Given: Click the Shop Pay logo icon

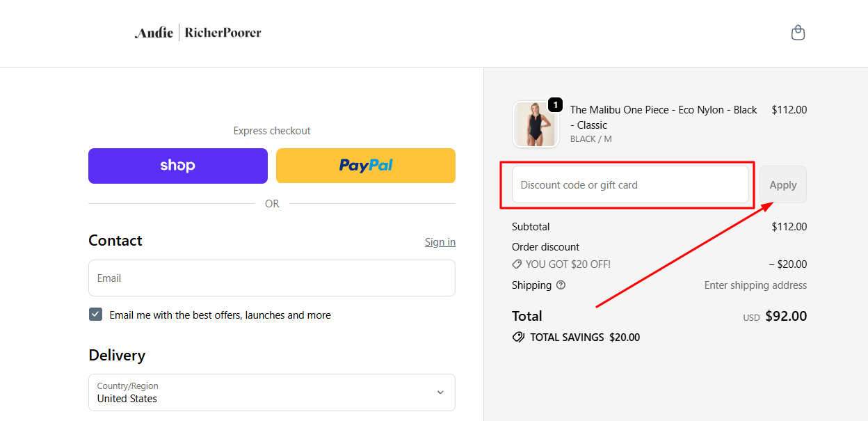Looking at the screenshot, I should 177,165.
